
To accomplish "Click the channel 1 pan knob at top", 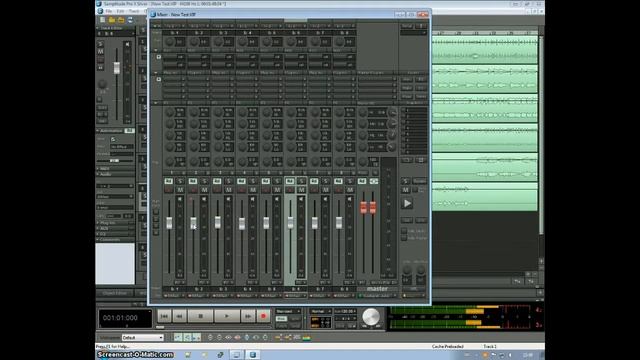I will coord(169,42).
